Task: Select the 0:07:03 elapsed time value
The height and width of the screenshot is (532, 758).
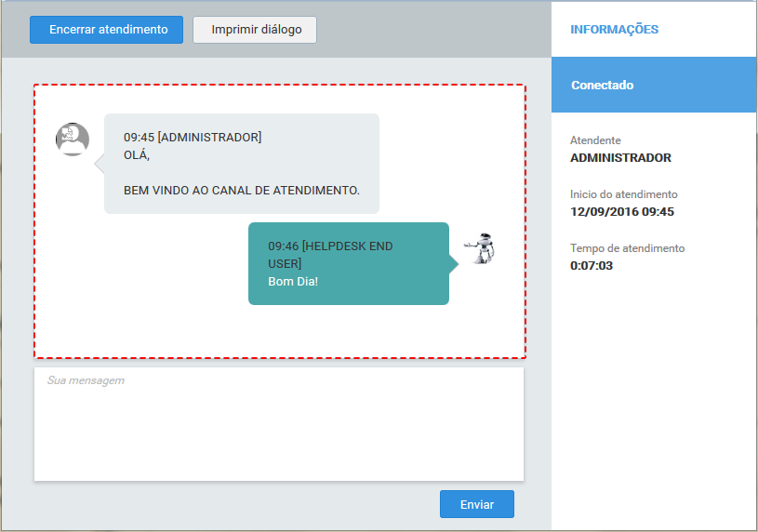Action: tap(592, 265)
